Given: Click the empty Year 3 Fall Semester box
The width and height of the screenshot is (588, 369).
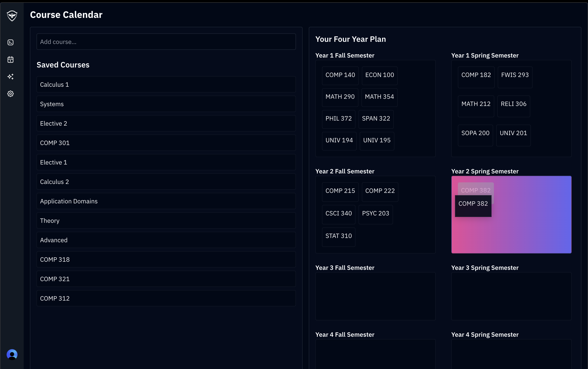Looking at the screenshot, I should [x=375, y=296].
